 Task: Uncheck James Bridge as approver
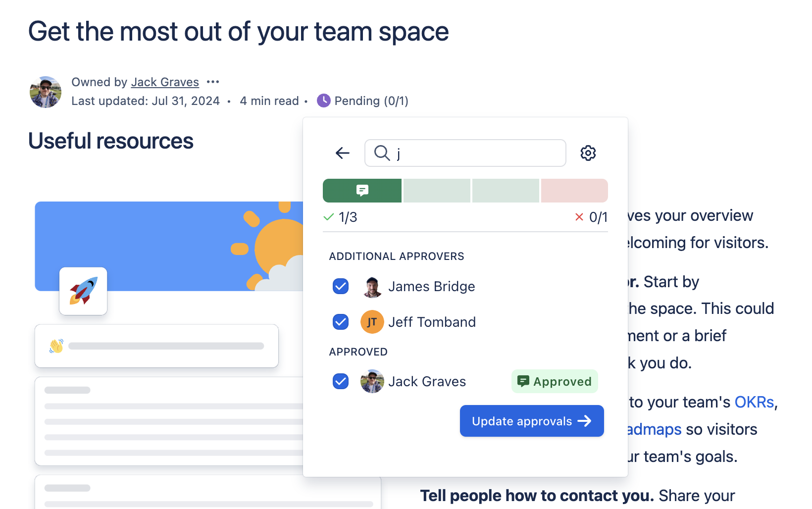340,286
